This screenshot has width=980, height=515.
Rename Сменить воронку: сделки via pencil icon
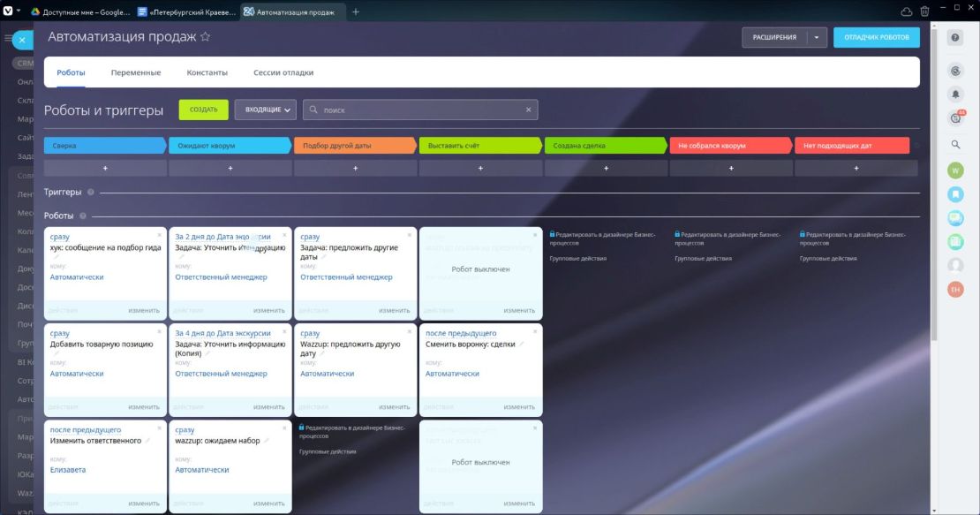tap(521, 345)
